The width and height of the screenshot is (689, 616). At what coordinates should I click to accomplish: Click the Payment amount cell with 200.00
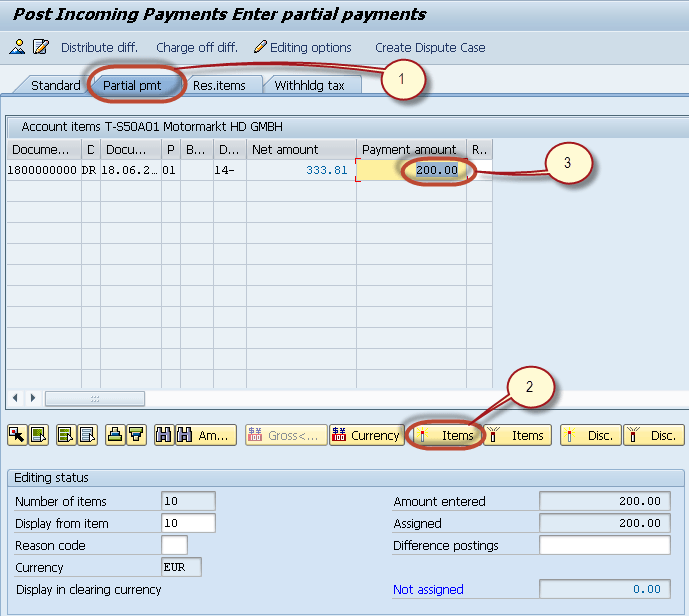coord(412,170)
